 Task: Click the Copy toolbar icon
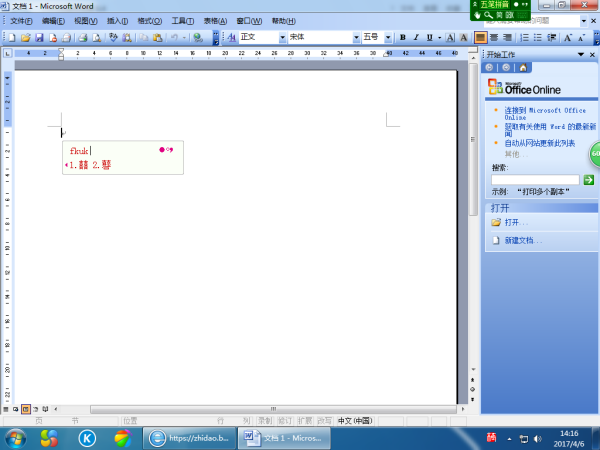pos(144,38)
